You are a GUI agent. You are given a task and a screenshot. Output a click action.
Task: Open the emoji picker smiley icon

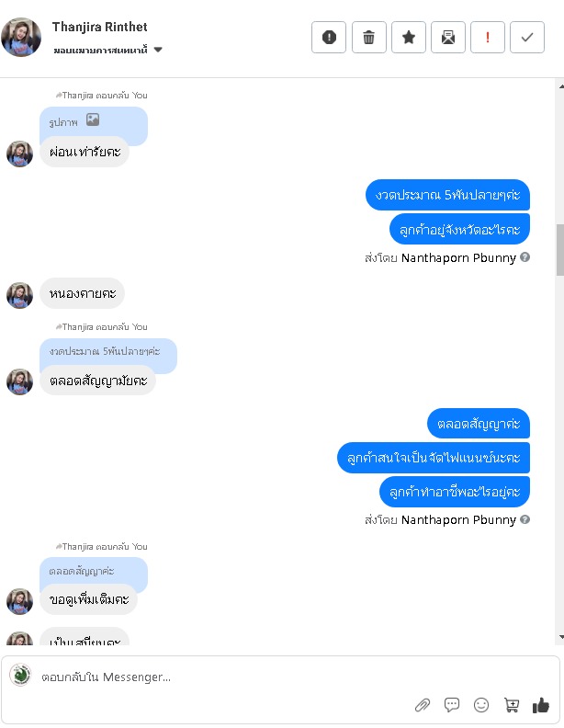[481, 705]
